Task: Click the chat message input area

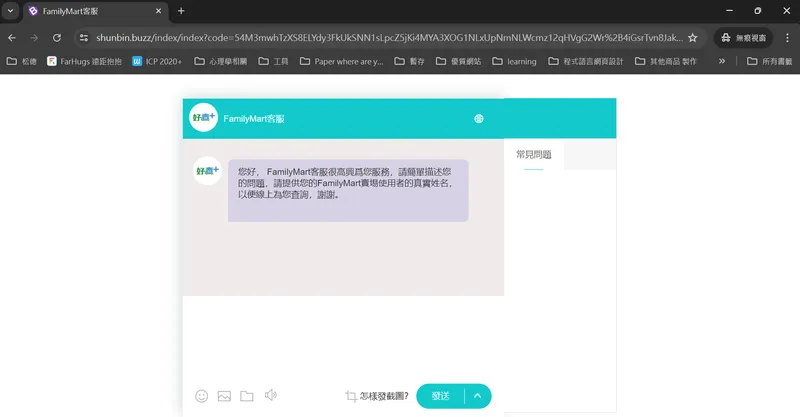Action: click(343, 337)
